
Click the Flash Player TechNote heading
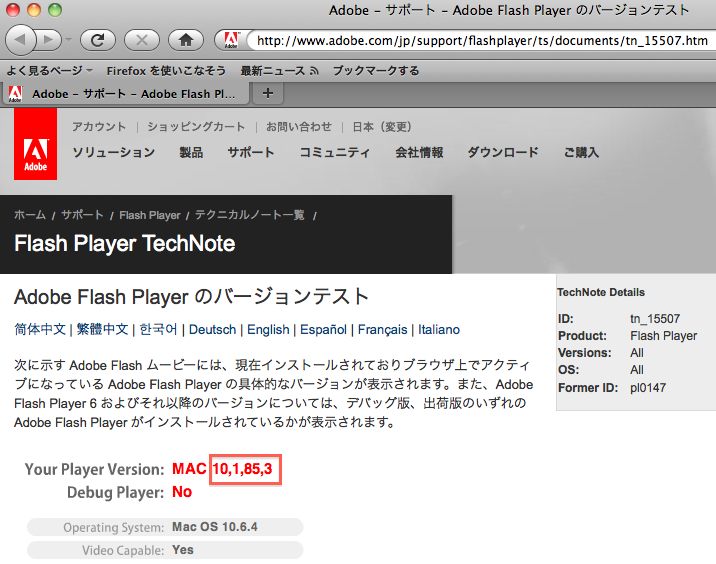click(125, 243)
